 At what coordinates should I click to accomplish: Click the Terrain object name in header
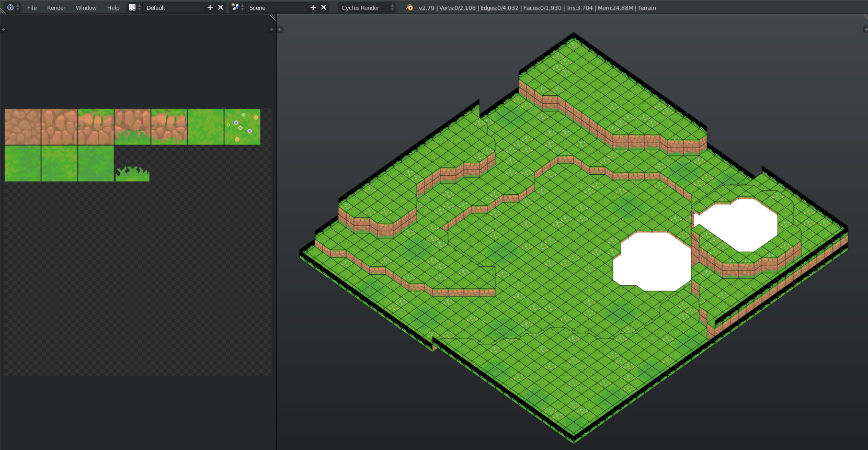(647, 8)
